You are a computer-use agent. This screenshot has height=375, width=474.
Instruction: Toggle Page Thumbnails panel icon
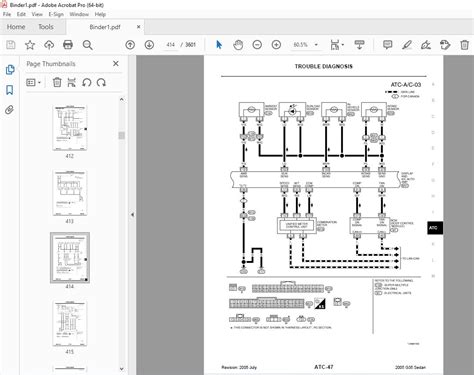(10, 70)
